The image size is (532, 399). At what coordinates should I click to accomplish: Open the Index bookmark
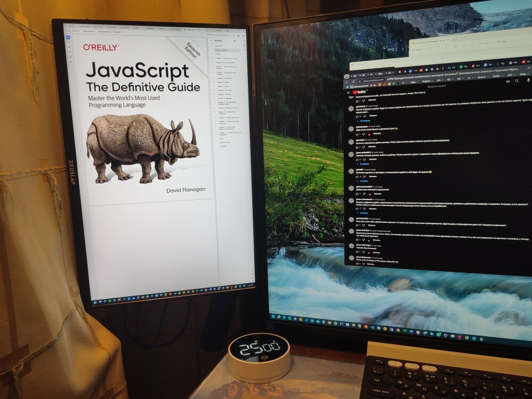click(221, 139)
